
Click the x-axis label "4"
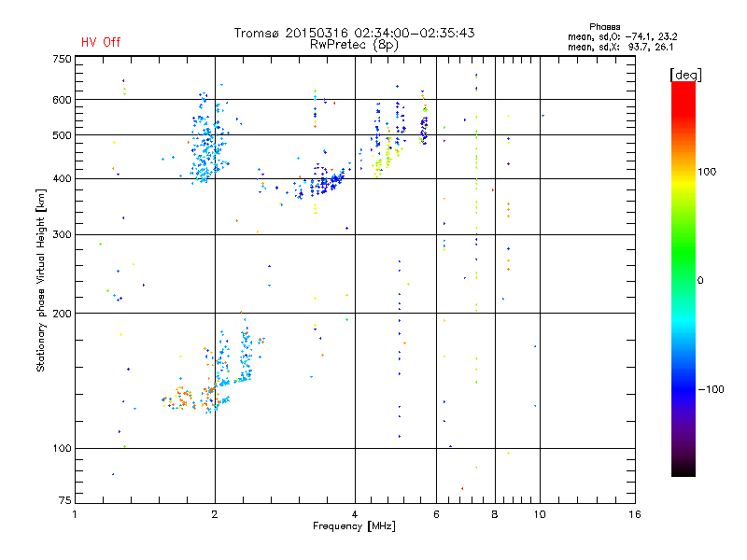click(x=355, y=514)
